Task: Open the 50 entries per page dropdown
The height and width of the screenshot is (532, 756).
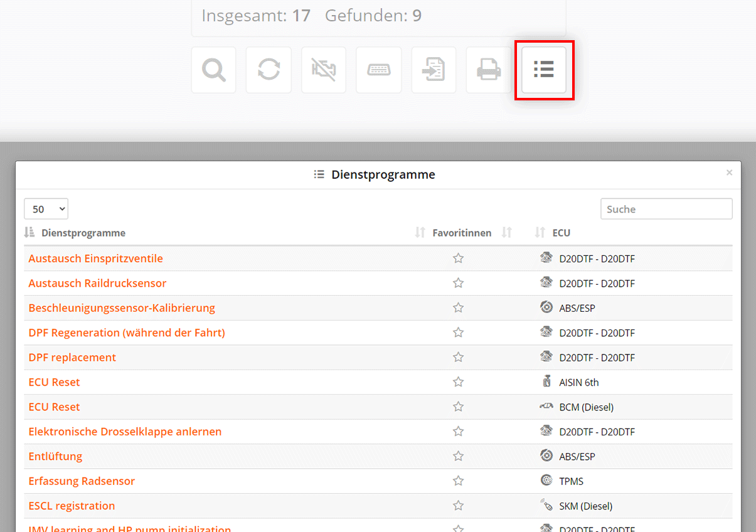Action: 46,209
